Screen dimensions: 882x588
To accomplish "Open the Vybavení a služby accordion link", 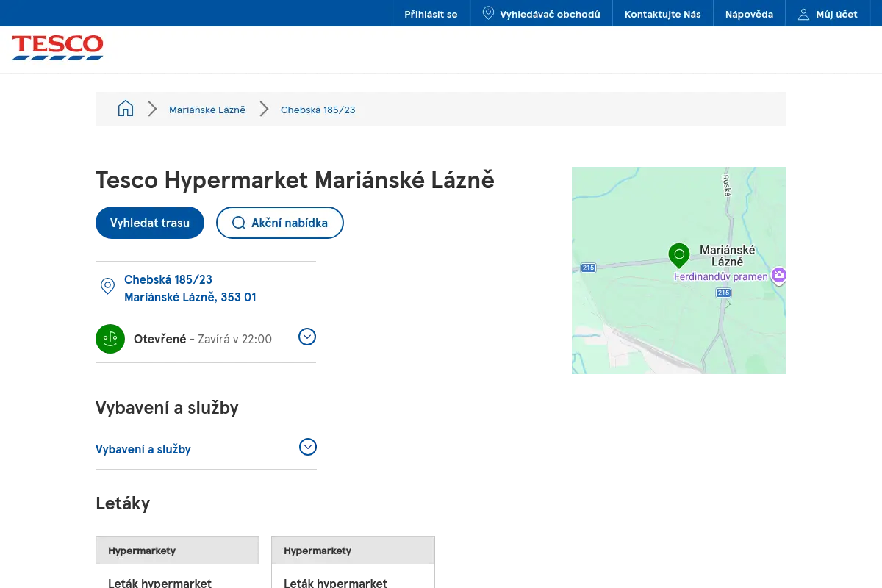I will click(143, 449).
